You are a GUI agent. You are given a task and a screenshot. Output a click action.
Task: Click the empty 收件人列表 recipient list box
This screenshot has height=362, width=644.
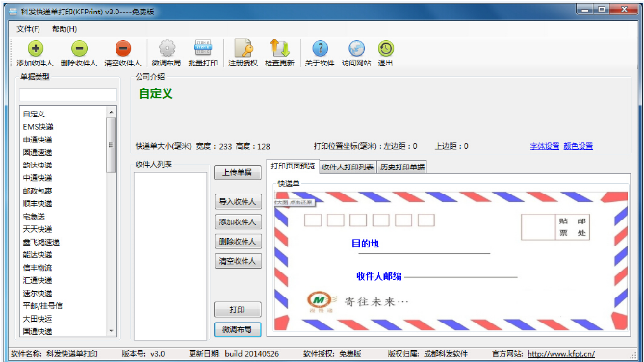170,256
